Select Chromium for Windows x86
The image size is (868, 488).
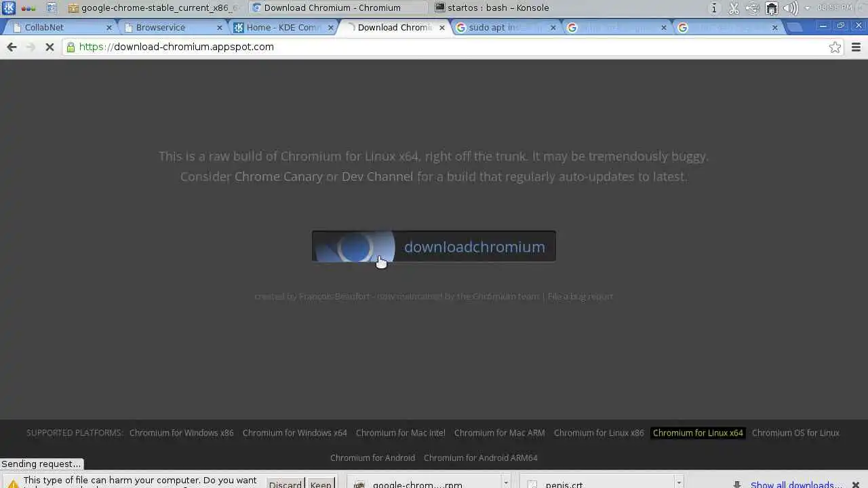coord(182,432)
